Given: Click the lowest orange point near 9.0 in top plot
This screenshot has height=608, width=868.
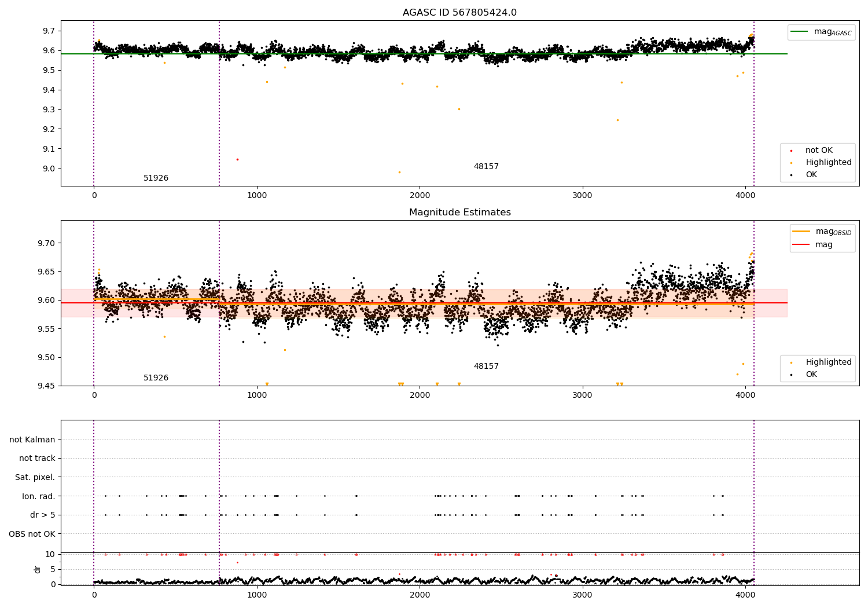Looking at the screenshot, I should coord(399,172).
